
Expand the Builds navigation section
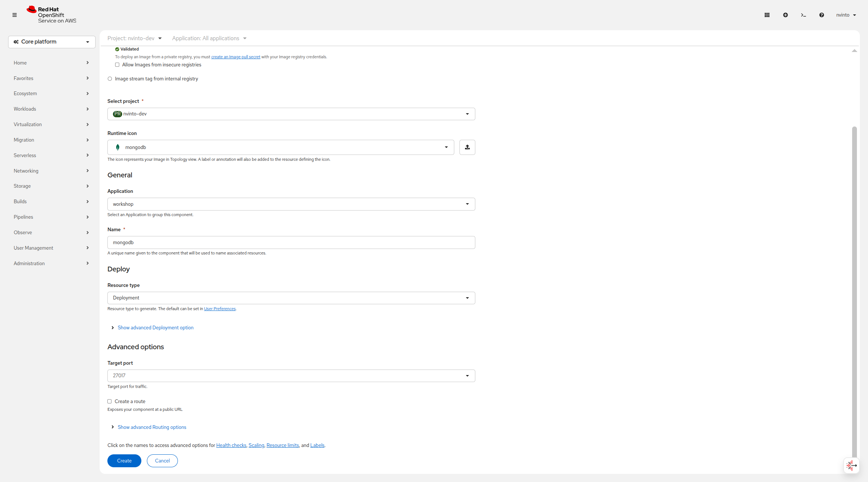[x=52, y=202]
